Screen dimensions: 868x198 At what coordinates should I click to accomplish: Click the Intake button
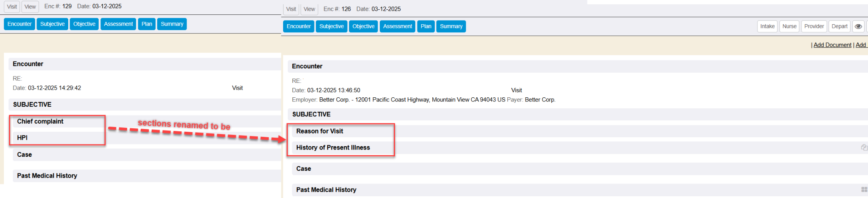click(767, 26)
